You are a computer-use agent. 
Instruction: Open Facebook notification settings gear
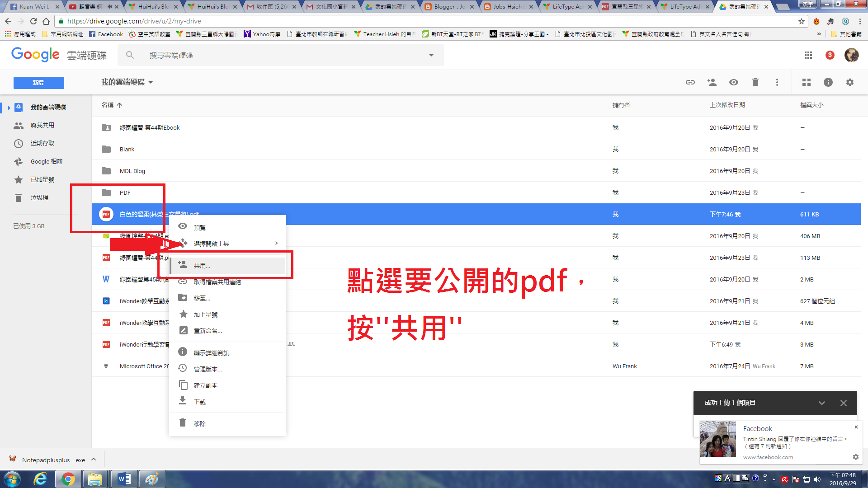(855, 457)
